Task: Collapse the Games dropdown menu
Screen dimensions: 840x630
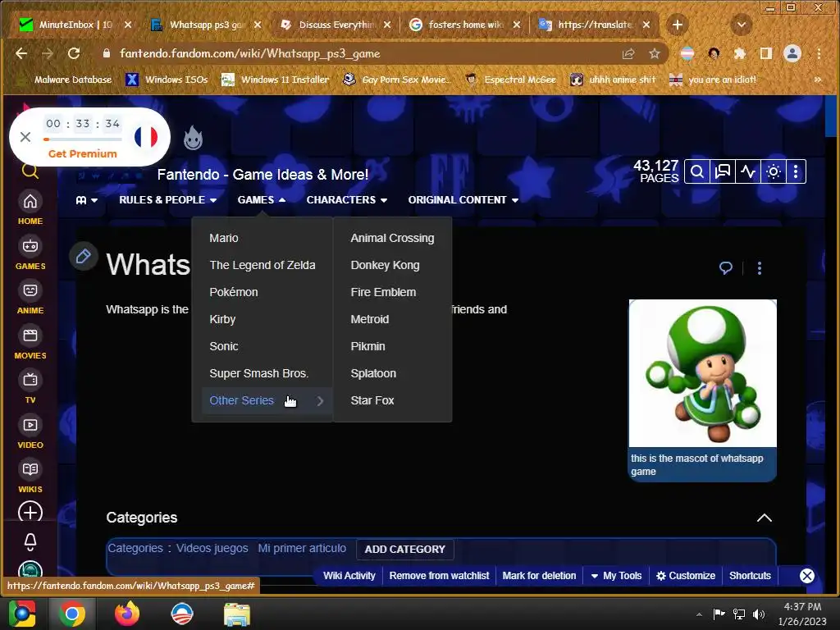Action: click(x=262, y=200)
